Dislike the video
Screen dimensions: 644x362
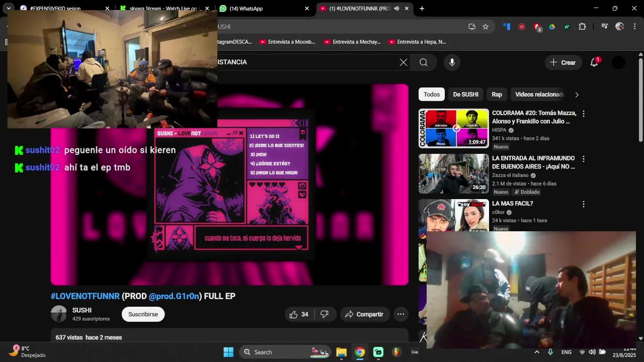pyautogui.click(x=325, y=314)
